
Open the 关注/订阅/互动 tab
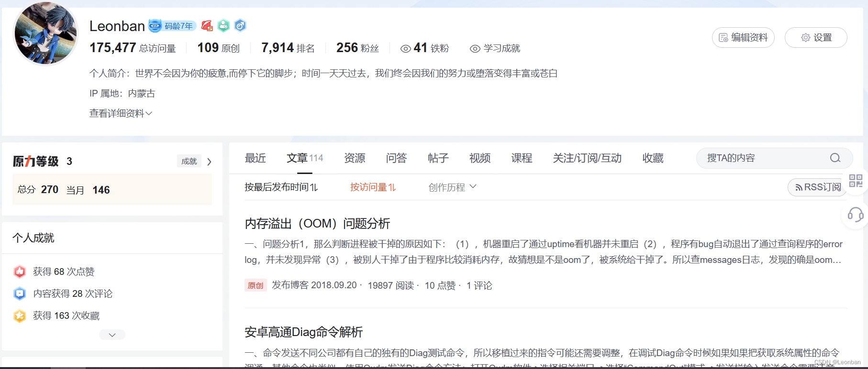coord(587,158)
